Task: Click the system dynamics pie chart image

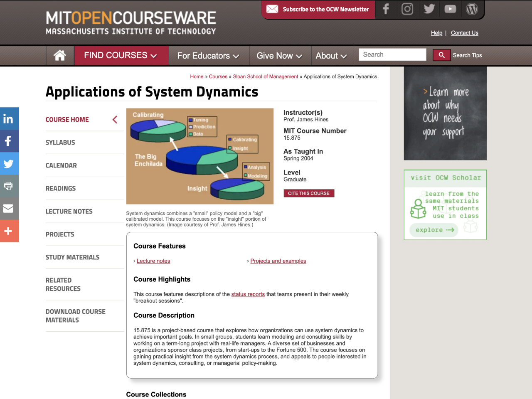Action: click(x=200, y=156)
